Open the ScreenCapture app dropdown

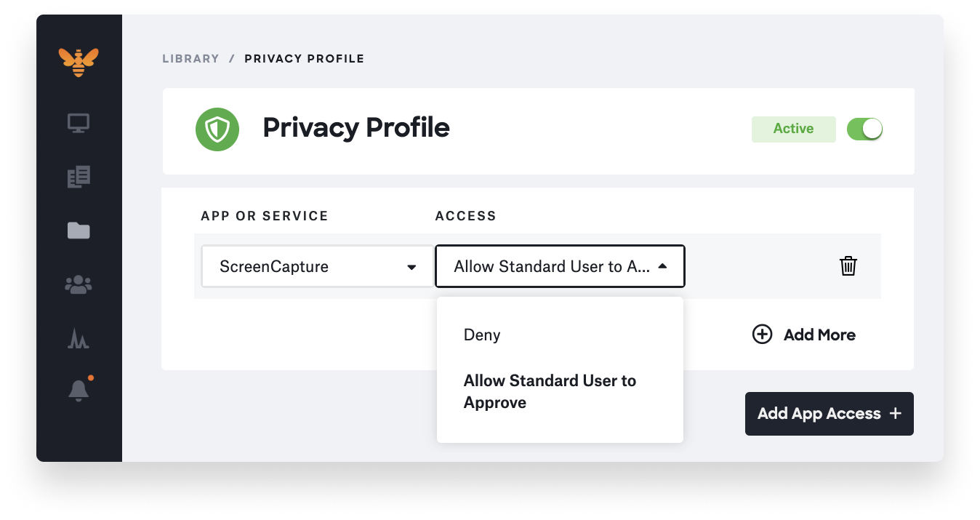[318, 265]
